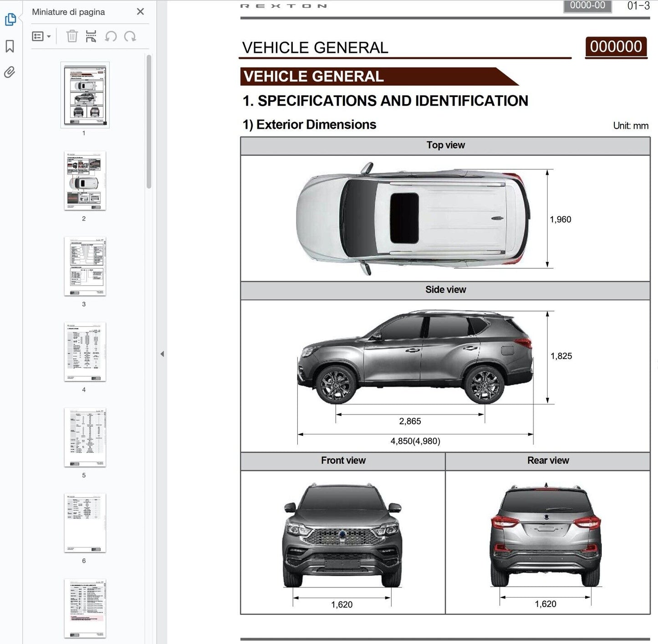Screen dimensions: 658x644
Task: Go to page 5 thumbnail
Action: (85, 438)
